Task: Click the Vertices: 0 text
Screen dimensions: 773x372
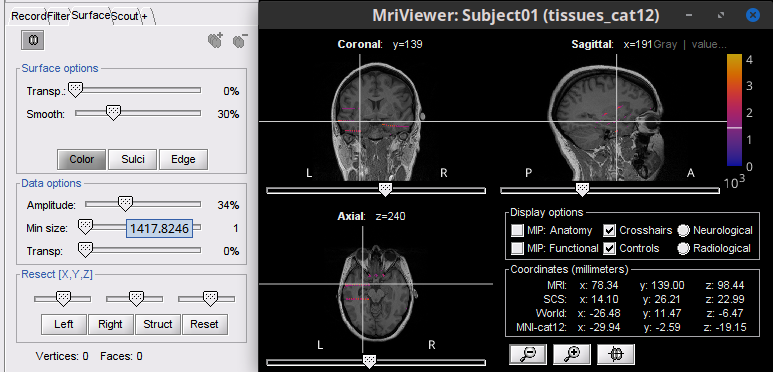Action: coord(62,356)
